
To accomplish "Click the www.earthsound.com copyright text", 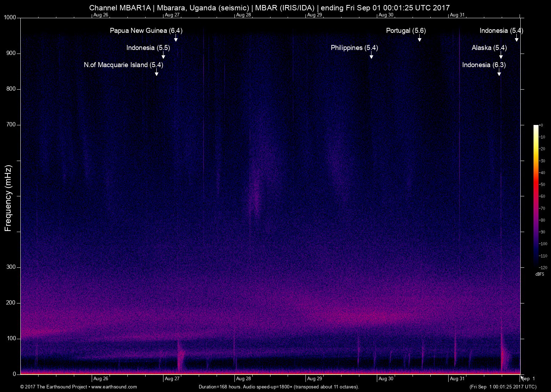I will [x=79, y=387].
